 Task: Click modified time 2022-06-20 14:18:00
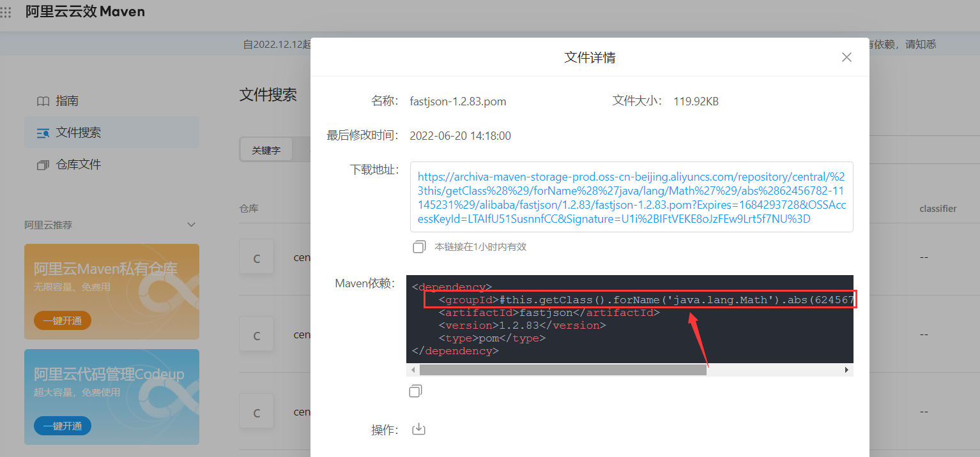pyautogui.click(x=461, y=136)
